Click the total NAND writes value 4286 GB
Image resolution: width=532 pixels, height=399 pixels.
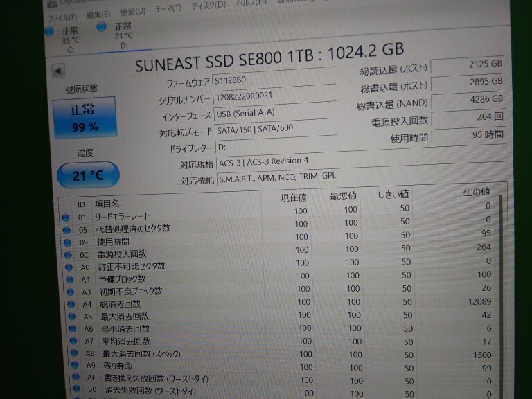pos(468,100)
